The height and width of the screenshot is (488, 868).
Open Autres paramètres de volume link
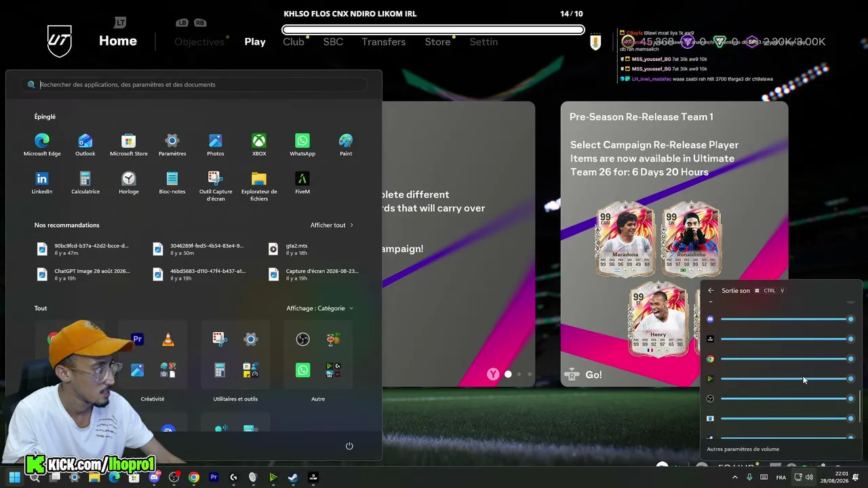pyautogui.click(x=743, y=449)
